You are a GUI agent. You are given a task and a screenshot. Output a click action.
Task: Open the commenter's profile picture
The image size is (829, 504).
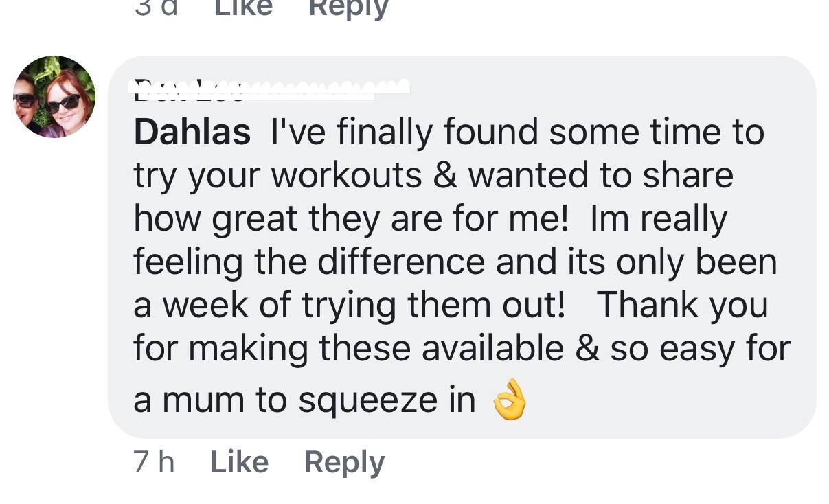[54, 97]
